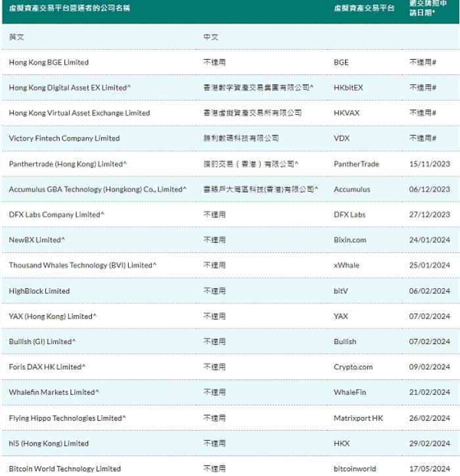Viewport: 460px width, 476px height.
Task: Select the date 21/02/2024
Action: click(x=430, y=392)
